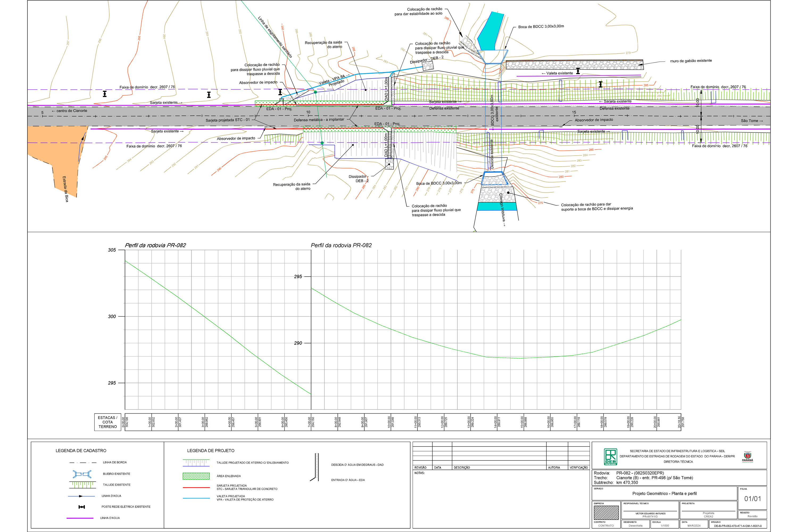Image resolution: width=798 pixels, height=532 pixels.
Task: Click the Bueiro Existente legend symbol
Action: coord(82,474)
